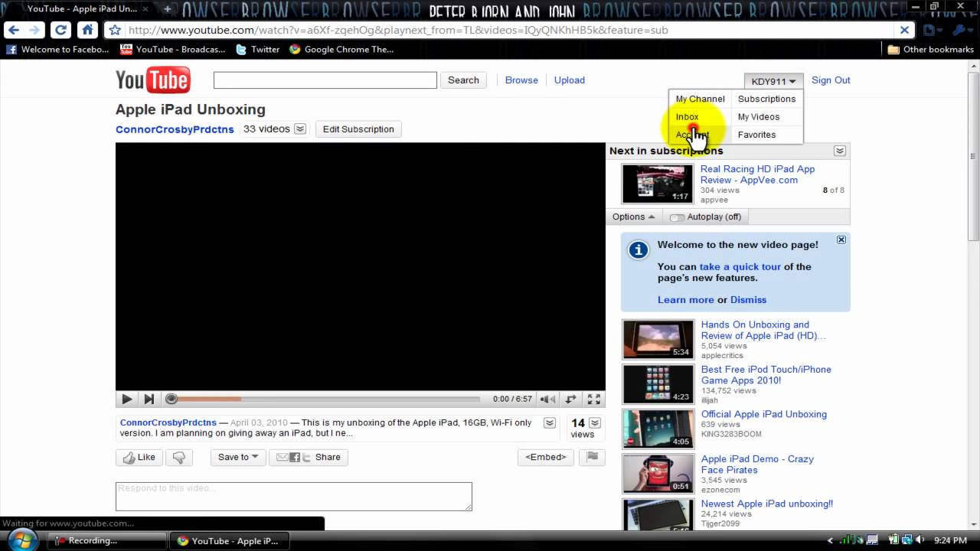980x551 pixels.
Task: Open the Save to dropdown
Action: click(237, 458)
